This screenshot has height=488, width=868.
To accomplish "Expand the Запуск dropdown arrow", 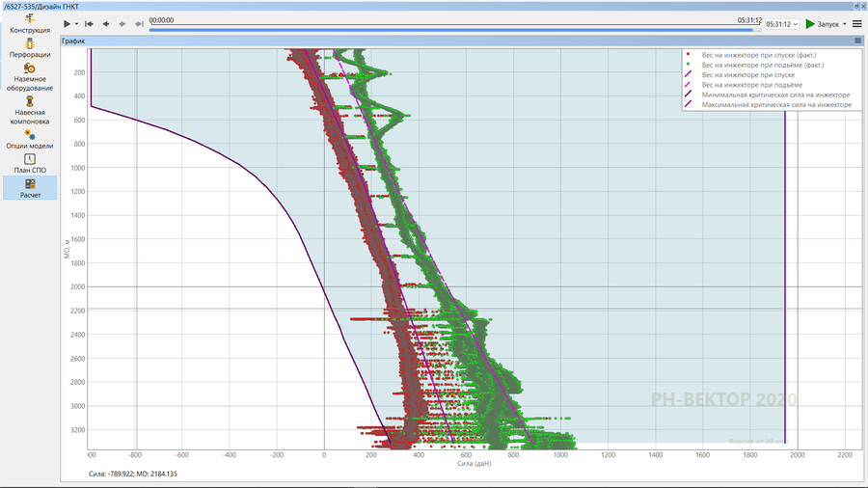I will click(x=845, y=24).
